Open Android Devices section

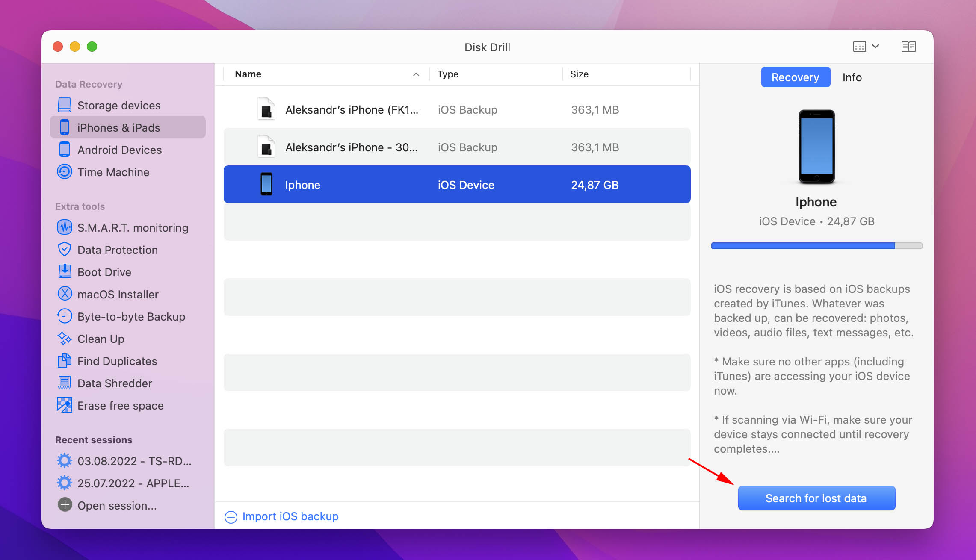point(128,150)
